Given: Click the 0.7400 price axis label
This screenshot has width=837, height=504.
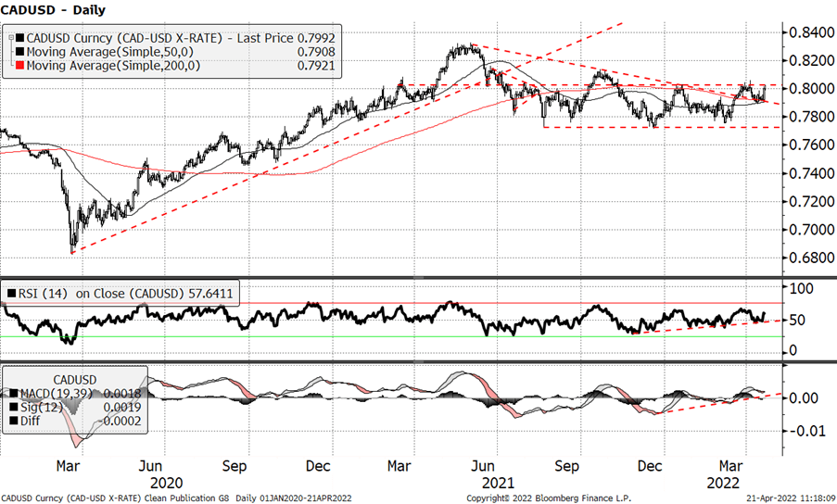Looking at the screenshot, I should 811,173.
